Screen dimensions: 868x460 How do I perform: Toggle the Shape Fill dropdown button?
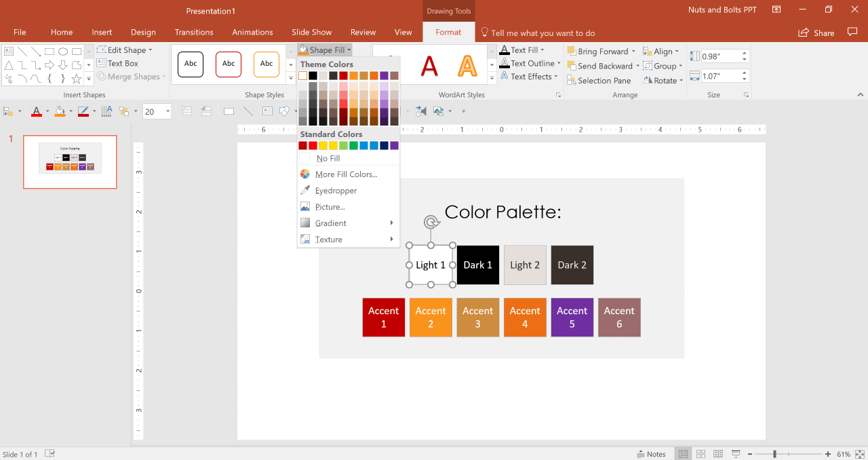[x=325, y=50]
